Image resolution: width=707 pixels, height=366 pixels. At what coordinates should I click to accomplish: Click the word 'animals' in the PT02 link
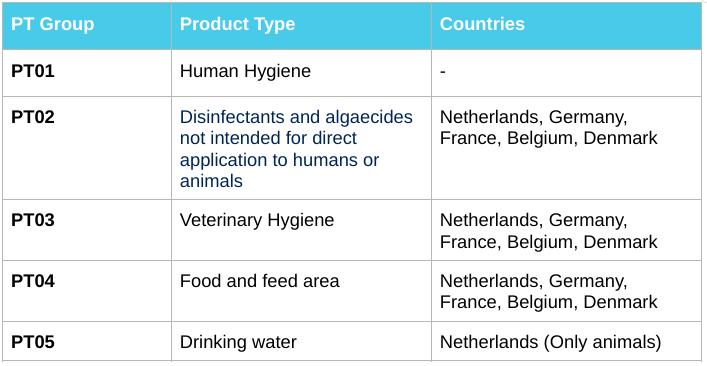click(x=211, y=181)
